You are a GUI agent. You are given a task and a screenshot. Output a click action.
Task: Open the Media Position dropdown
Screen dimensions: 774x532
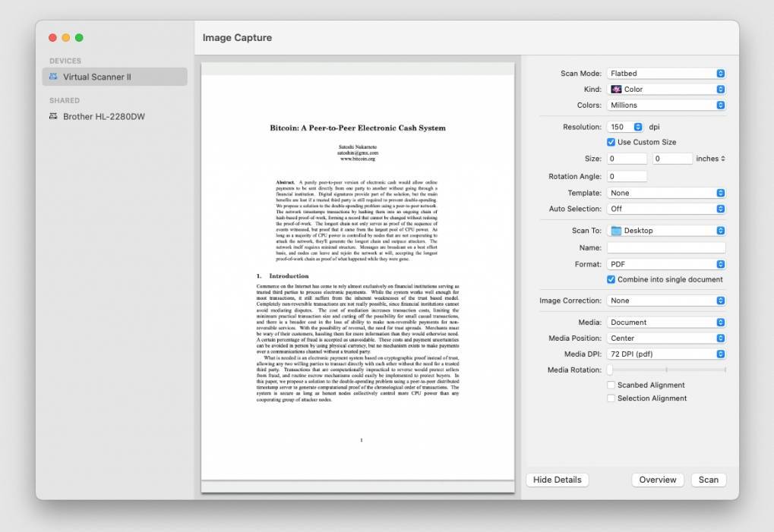coord(666,338)
